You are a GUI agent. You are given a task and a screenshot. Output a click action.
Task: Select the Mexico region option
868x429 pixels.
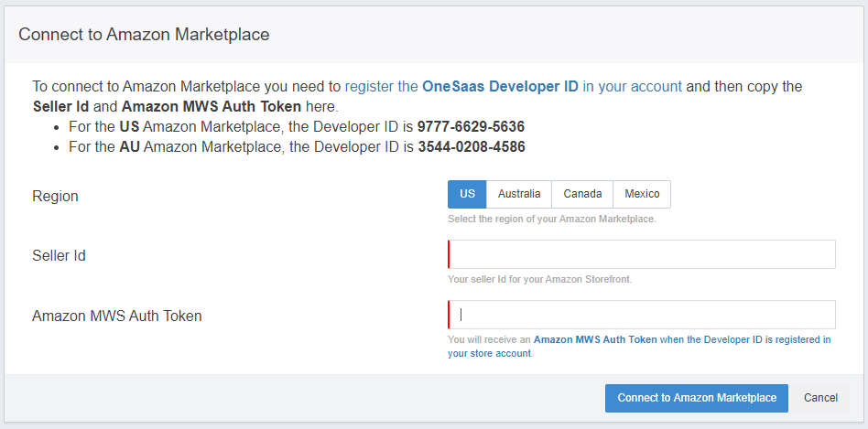pyautogui.click(x=642, y=194)
